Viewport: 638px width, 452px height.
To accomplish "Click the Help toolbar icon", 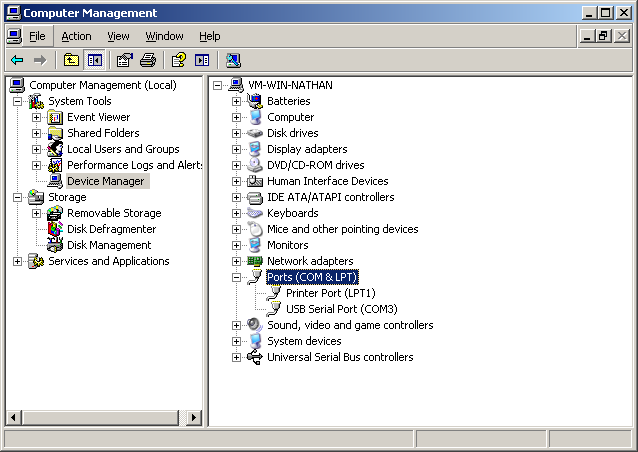I will point(179,60).
